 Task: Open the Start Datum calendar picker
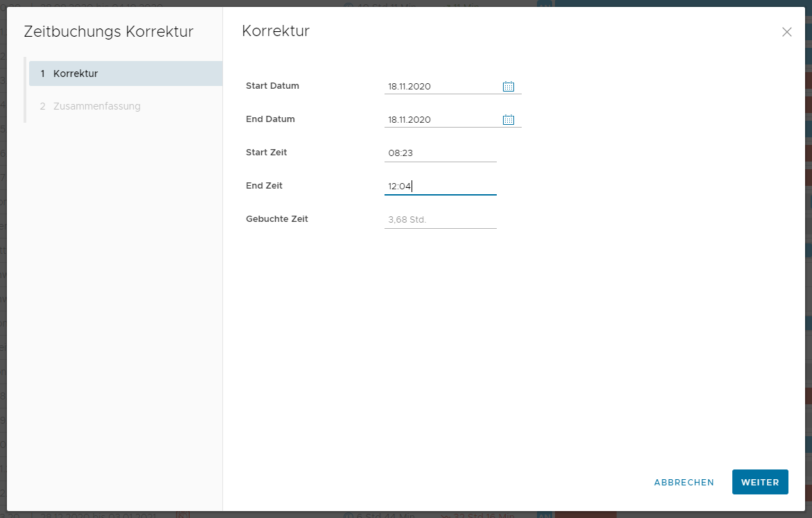coord(508,87)
